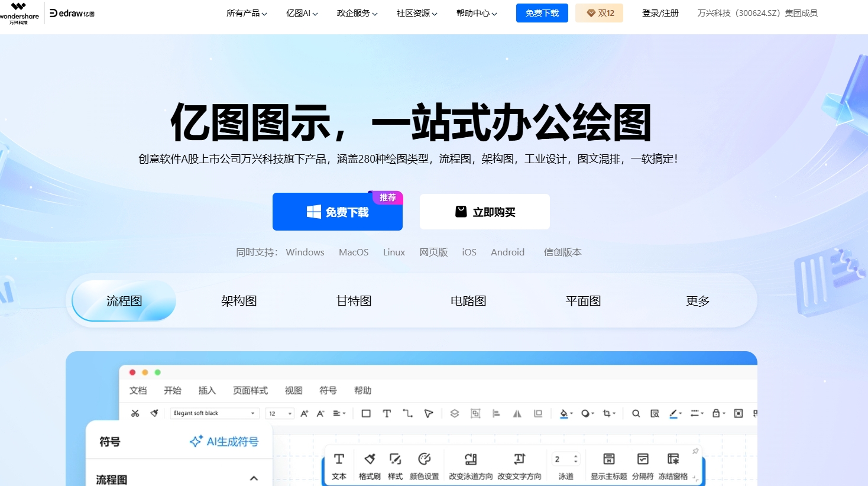Open the fill color bucket dropdown
The image size is (868, 486).
566,413
